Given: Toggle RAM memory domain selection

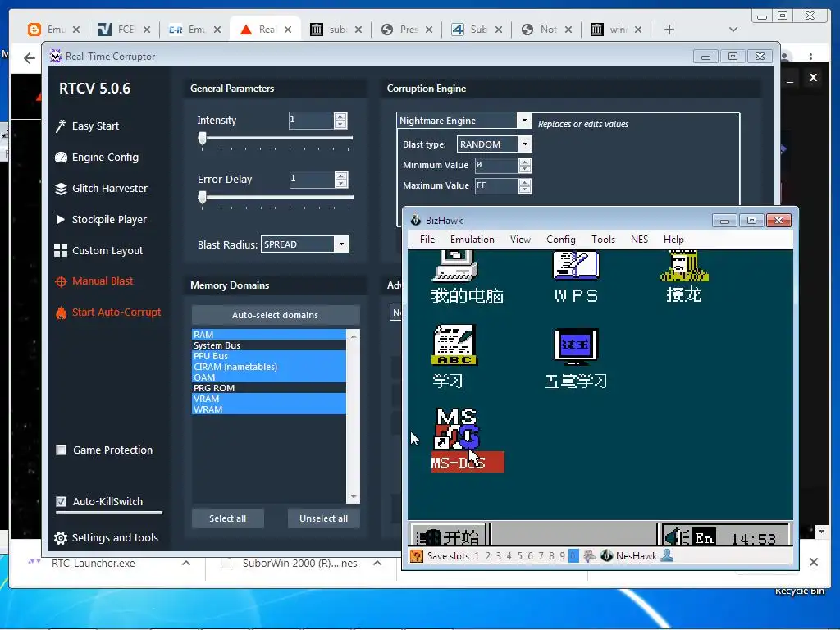Looking at the screenshot, I should point(269,335).
